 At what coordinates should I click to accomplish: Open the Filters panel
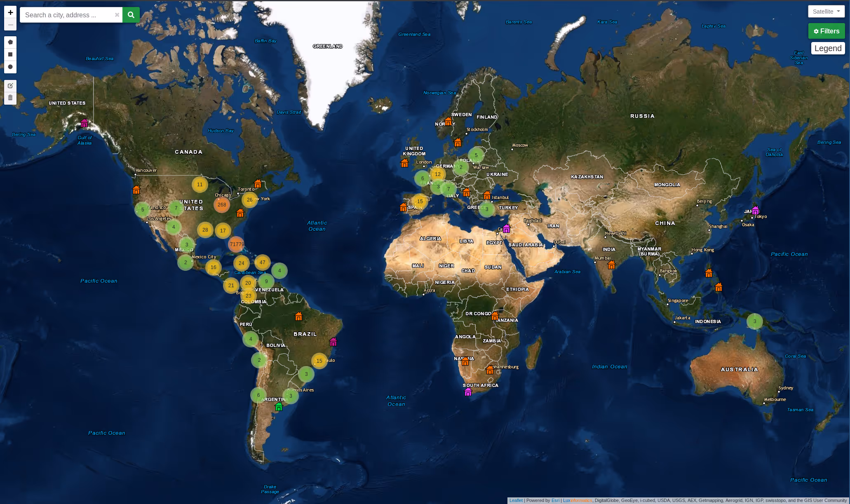826,31
